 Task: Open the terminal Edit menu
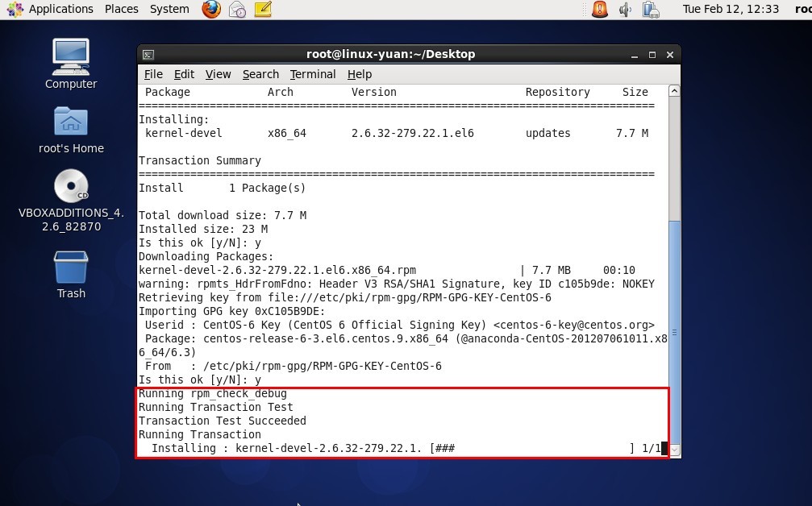tap(184, 74)
